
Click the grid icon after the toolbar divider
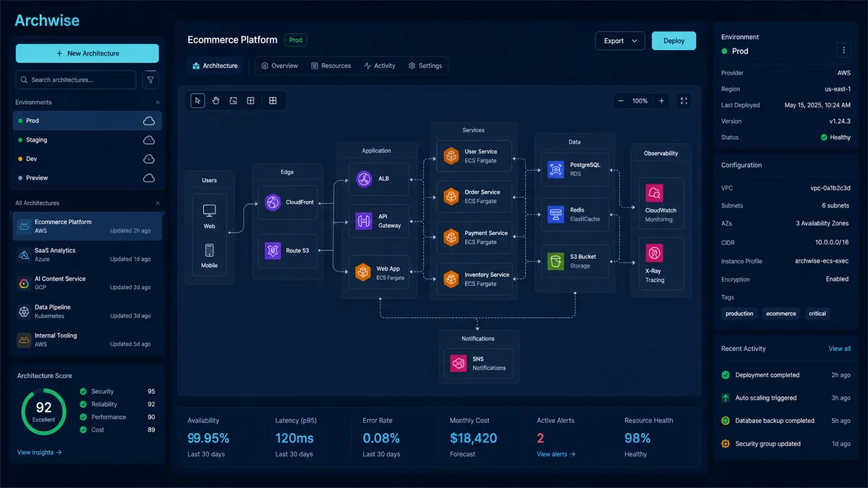(273, 100)
